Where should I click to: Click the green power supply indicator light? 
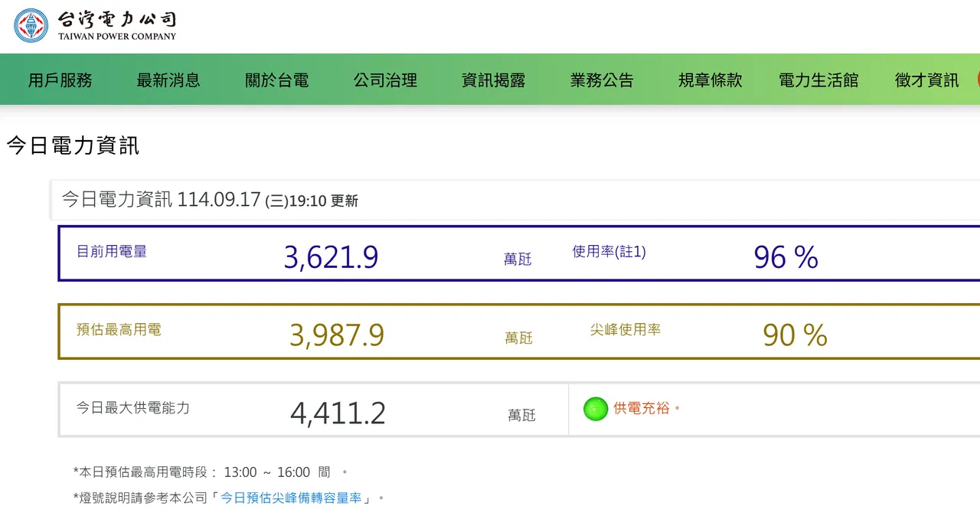pyautogui.click(x=595, y=409)
